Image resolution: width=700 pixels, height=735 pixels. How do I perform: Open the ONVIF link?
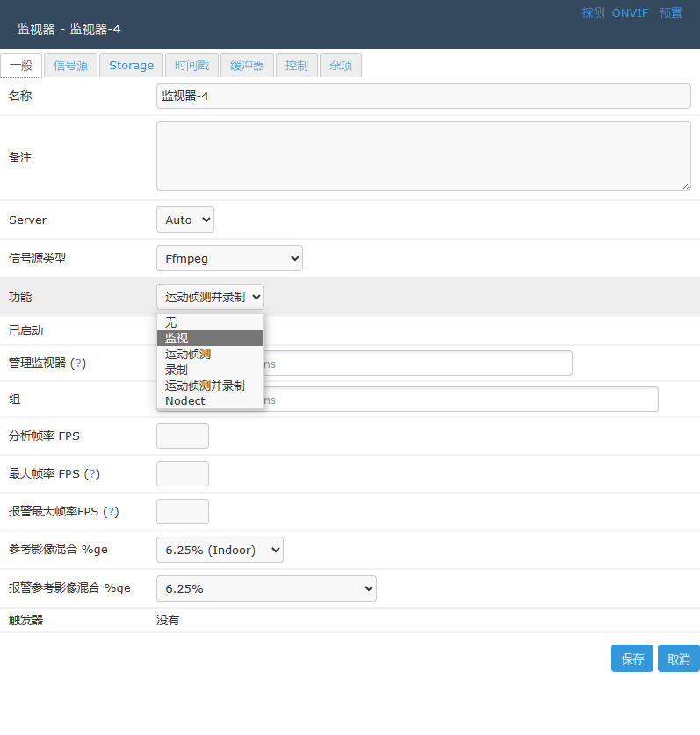tap(631, 13)
